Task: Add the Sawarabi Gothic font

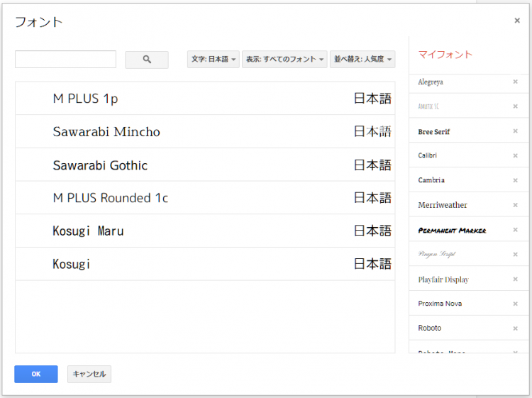Action: [205, 165]
